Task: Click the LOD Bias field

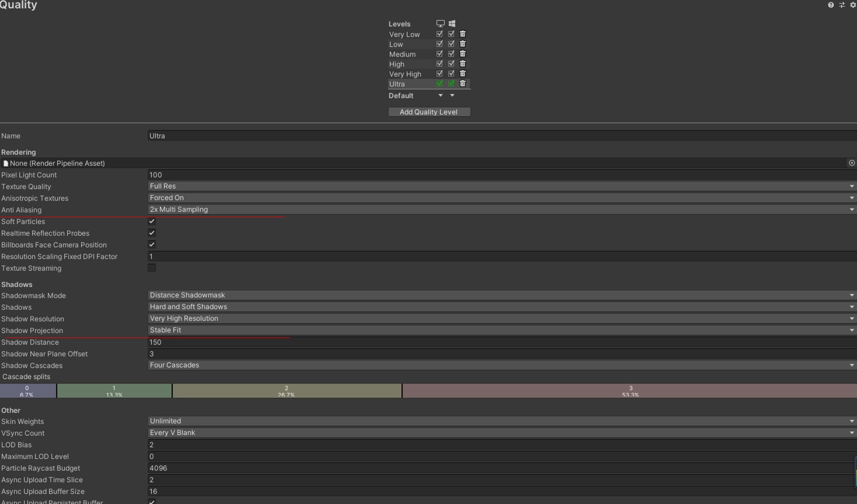Action: [502, 445]
